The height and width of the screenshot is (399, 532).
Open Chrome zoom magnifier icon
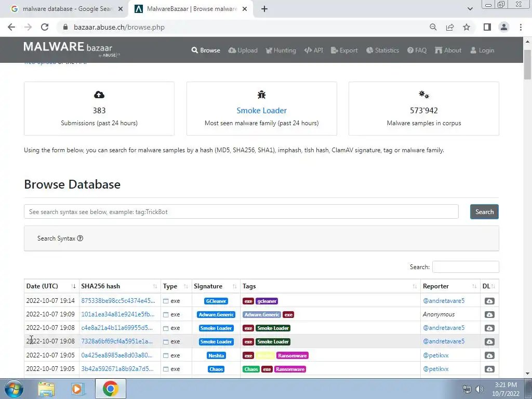click(433, 27)
